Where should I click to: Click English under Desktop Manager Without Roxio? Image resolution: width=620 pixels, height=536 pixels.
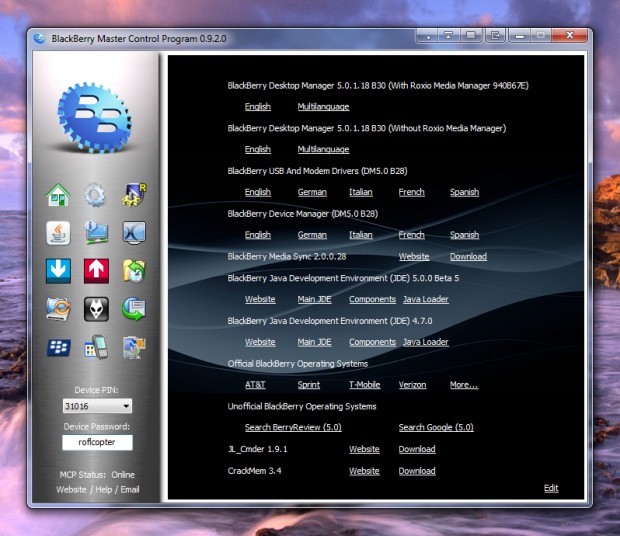click(x=258, y=149)
